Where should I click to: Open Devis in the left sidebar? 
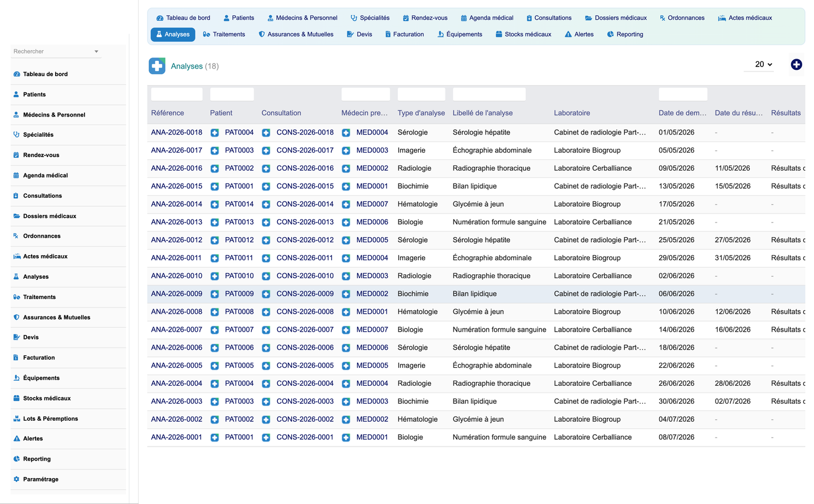[x=31, y=338]
